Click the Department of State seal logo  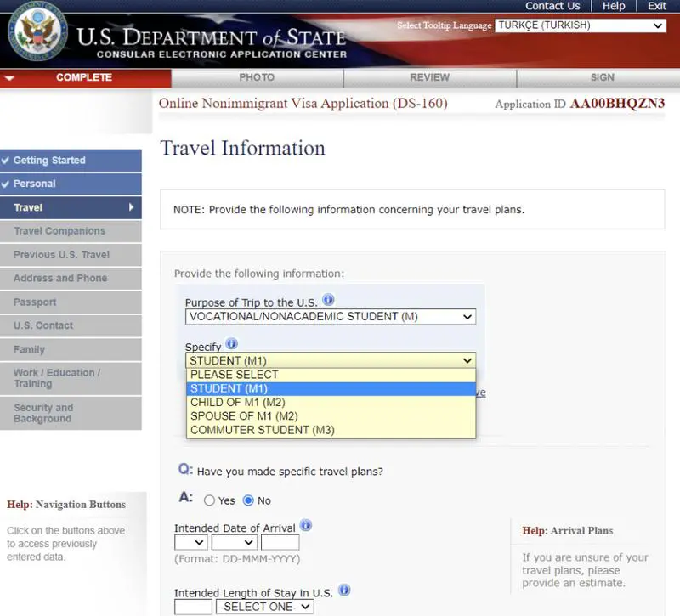coord(37,37)
